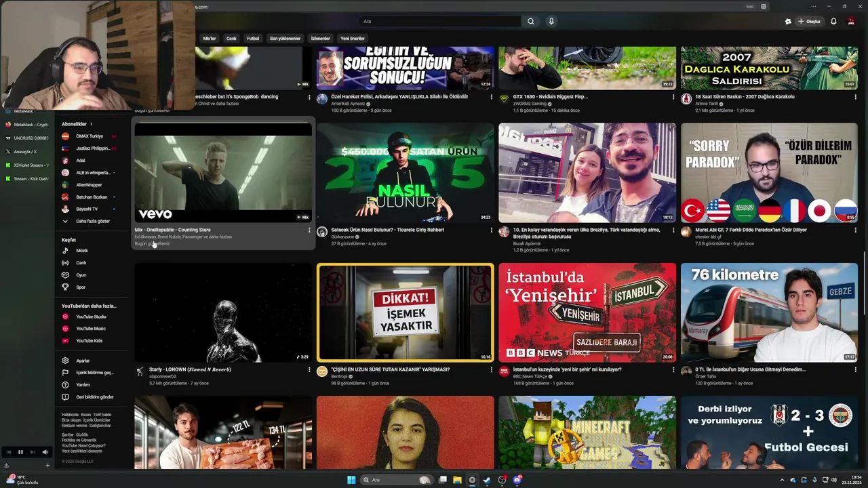The image size is (868, 488).
Task: Play the DİKKAT İŞEMEK YASAKTIR thumbnail
Action: pyautogui.click(x=406, y=312)
